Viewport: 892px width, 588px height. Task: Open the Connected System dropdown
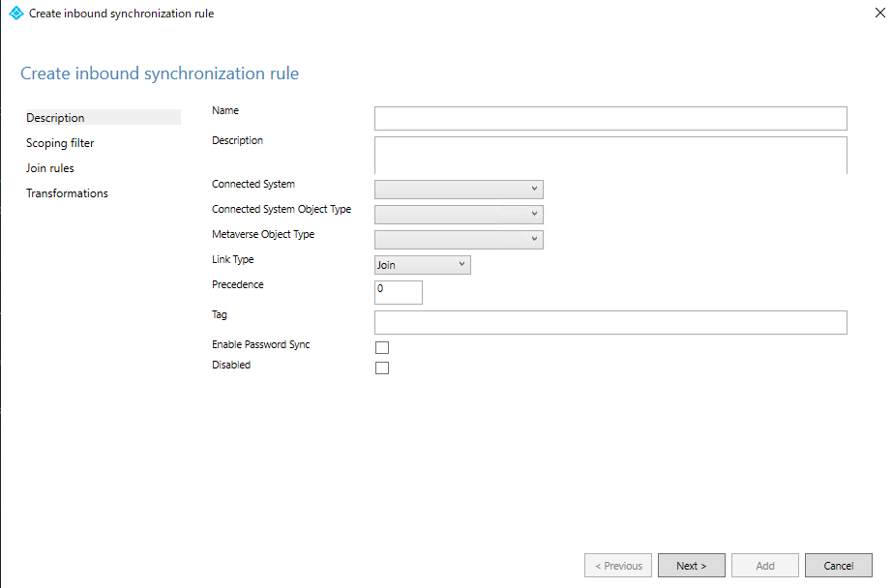(459, 190)
